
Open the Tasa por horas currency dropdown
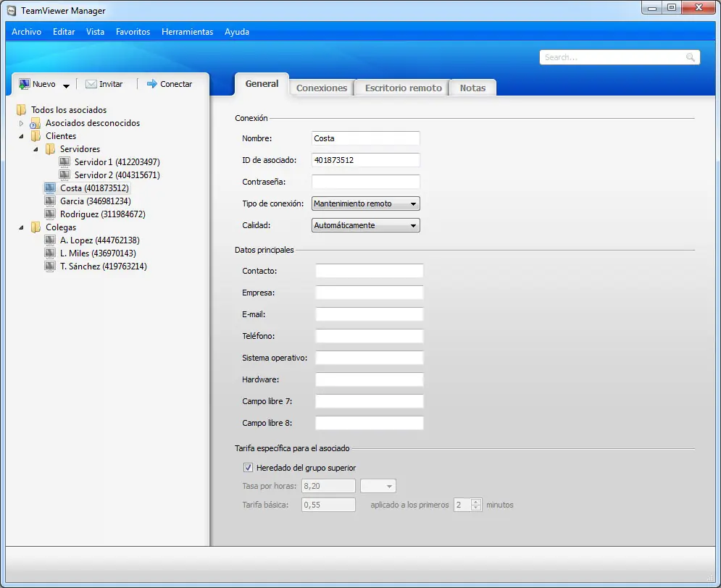pos(378,486)
